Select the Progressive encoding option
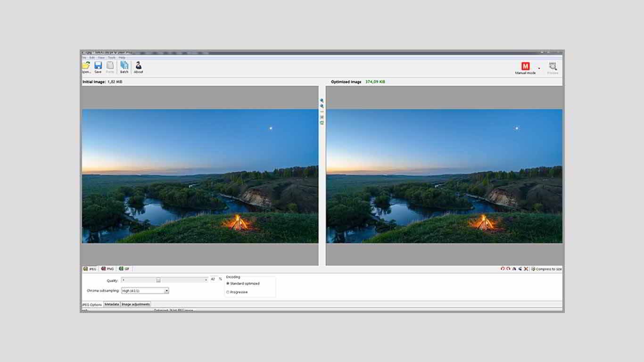 237,292
